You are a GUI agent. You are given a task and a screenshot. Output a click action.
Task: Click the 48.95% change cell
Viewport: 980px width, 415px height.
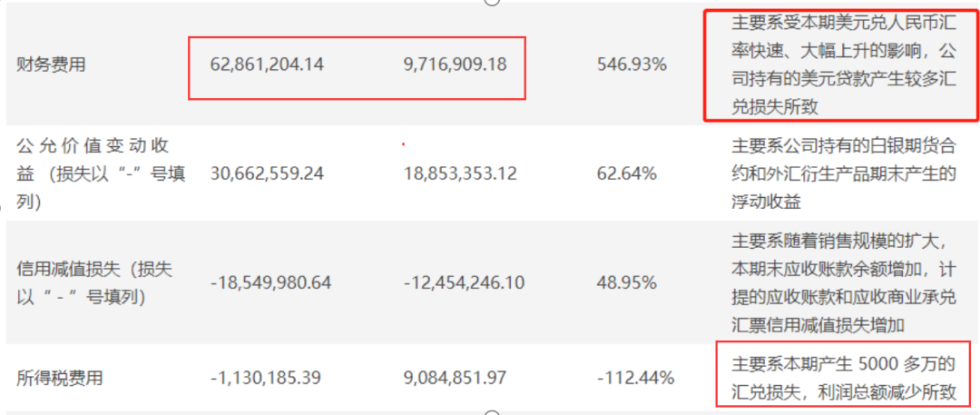[x=627, y=282]
